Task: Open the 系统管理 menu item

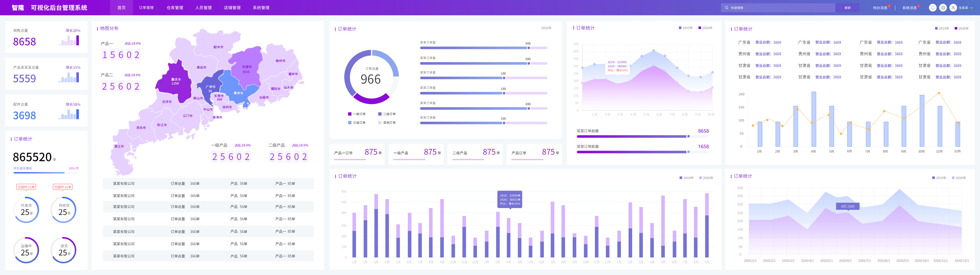Action: [x=261, y=8]
